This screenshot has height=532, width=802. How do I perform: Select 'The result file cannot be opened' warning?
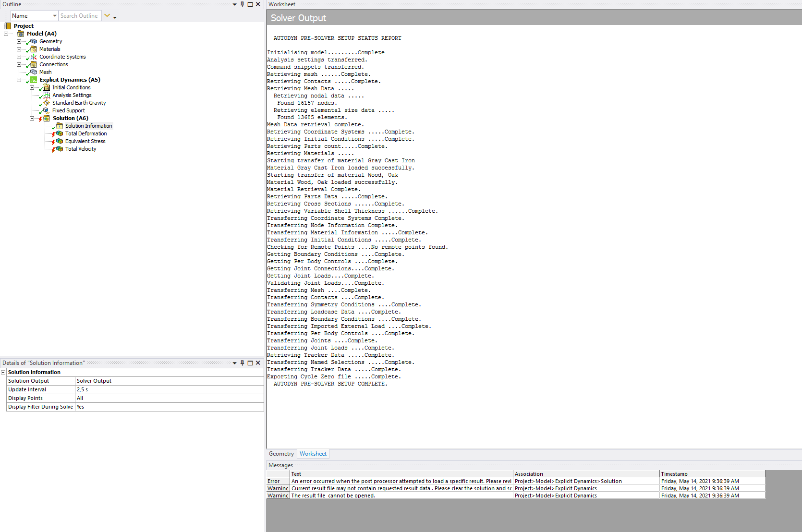tap(516, 496)
